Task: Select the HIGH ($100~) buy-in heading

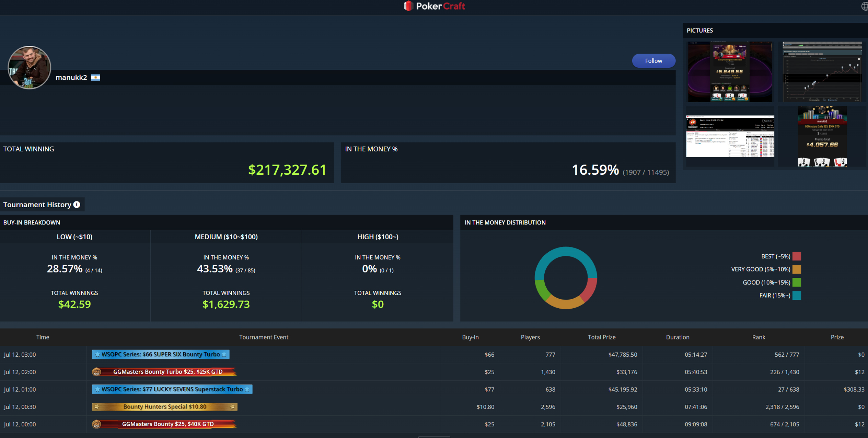Action: pyautogui.click(x=378, y=237)
